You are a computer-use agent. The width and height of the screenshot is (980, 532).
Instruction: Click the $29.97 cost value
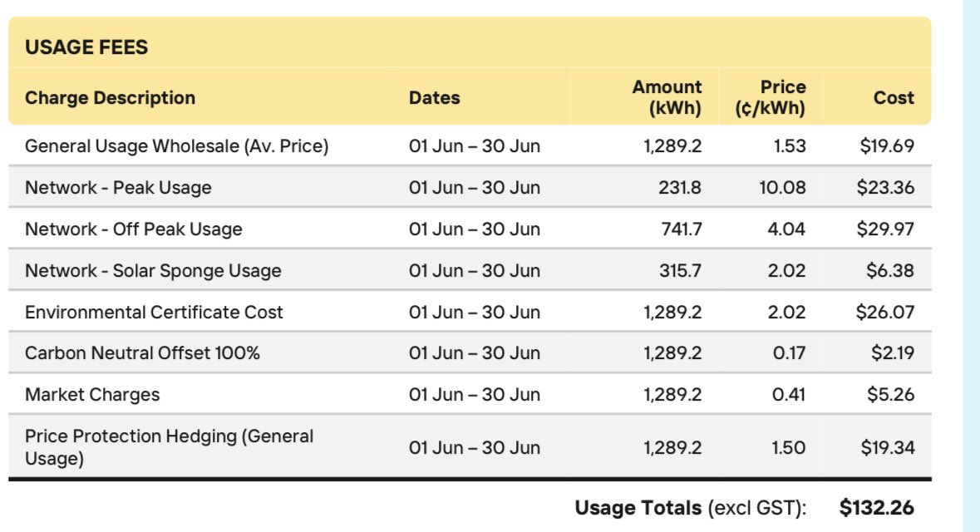click(x=885, y=229)
